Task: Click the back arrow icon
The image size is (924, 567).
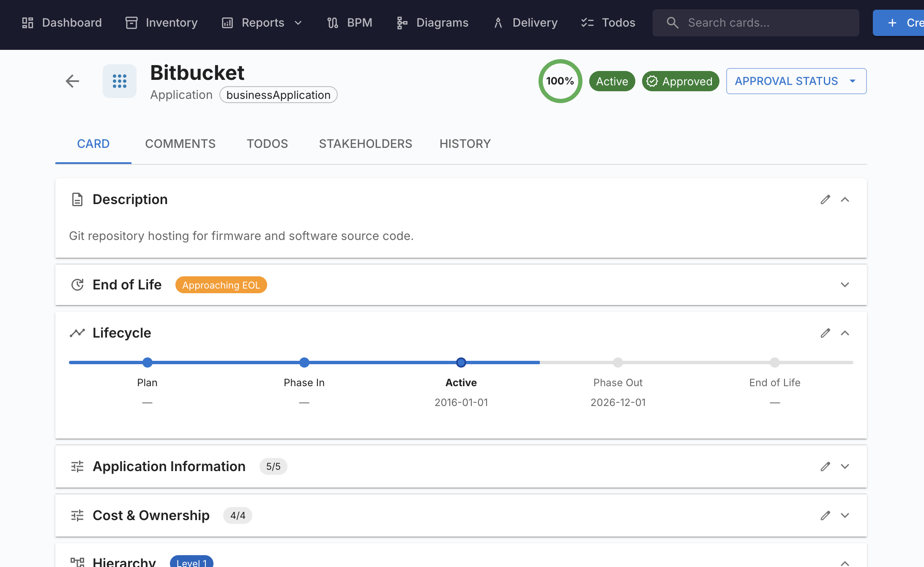Action: point(72,81)
